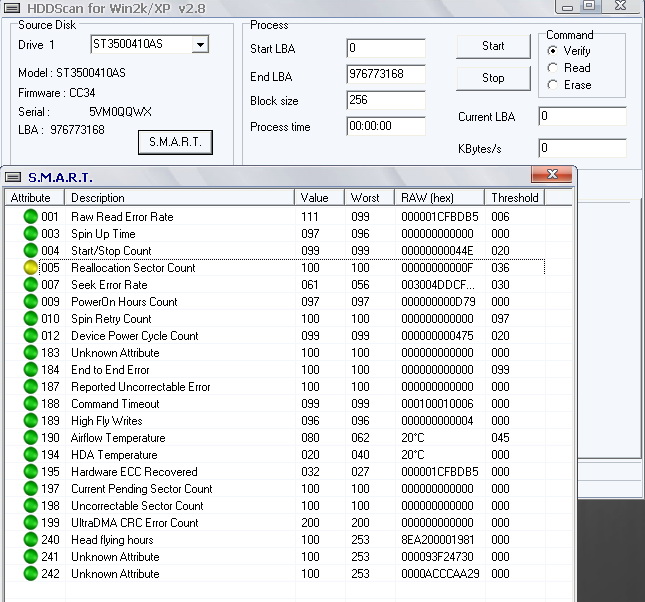Click the green status icon for Command Timeout
This screenshot has height=602, width=645.
tap(30, 404)
